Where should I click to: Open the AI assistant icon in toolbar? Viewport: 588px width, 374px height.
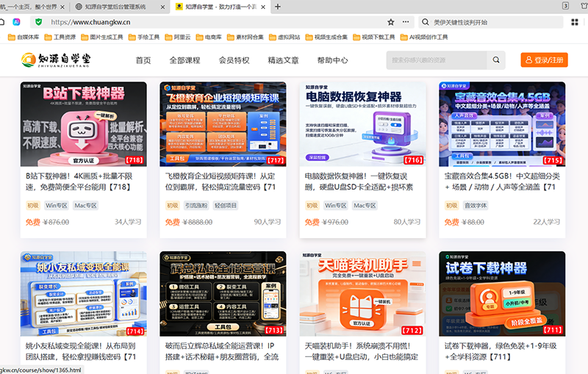[x=16, y=22]
